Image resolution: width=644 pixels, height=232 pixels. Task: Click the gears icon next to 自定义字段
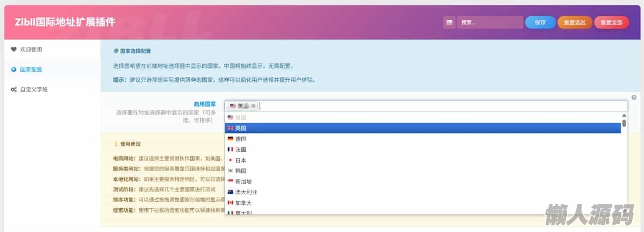(x=14, y=90)
